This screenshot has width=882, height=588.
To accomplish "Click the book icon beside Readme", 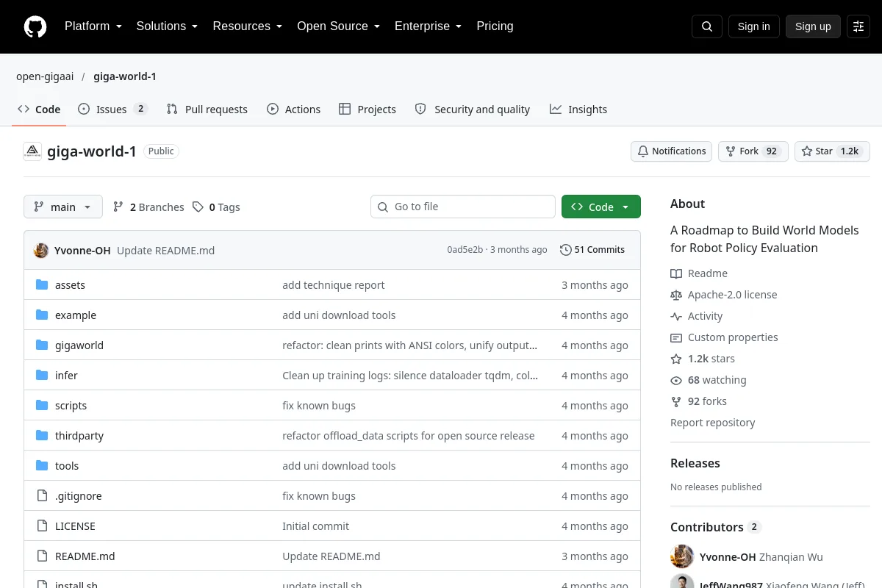I will coord(676,273).
